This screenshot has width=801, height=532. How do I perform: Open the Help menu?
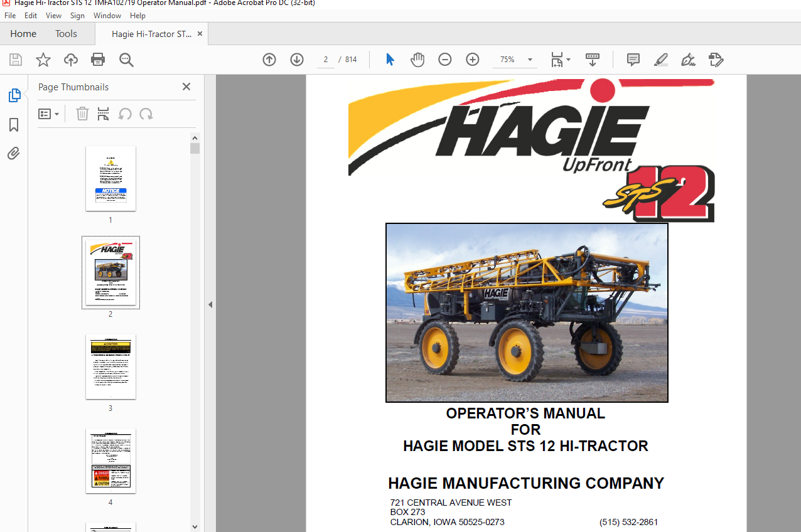(137, 16)
